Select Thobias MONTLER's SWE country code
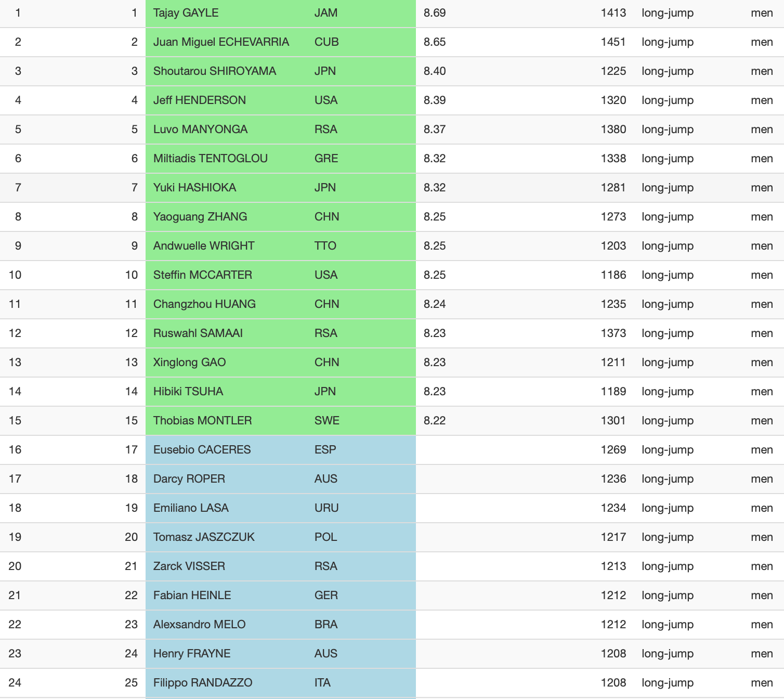This screenshot has width=784, height=699. point(326,421)
